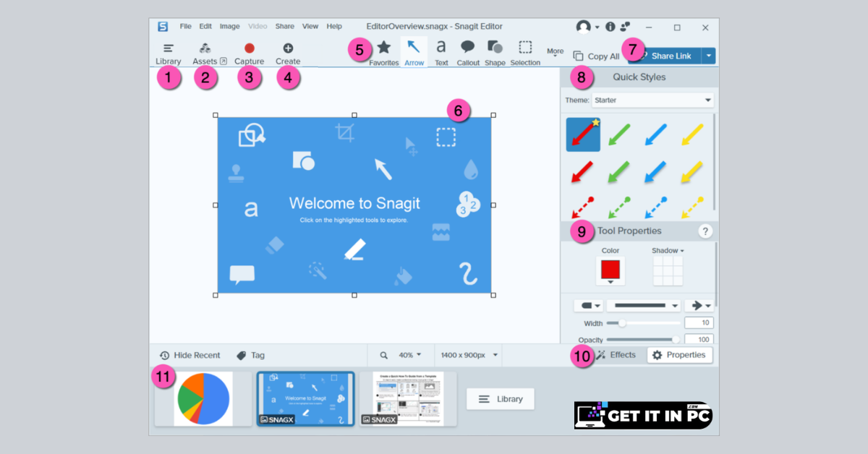Viewport: 868px width, 454px height.
Task: Choose the dashed green arrow style
Action: [x=620, y=206]
